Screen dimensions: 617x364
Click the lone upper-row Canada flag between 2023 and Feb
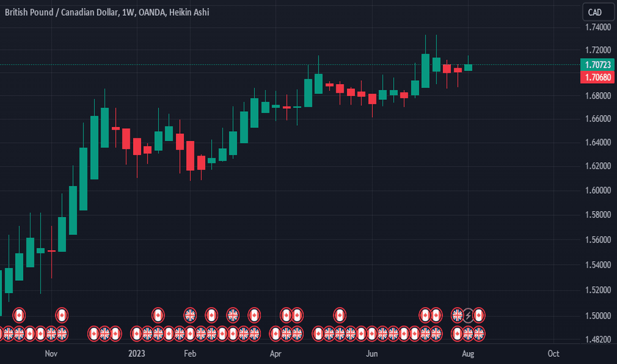[158, 315]
